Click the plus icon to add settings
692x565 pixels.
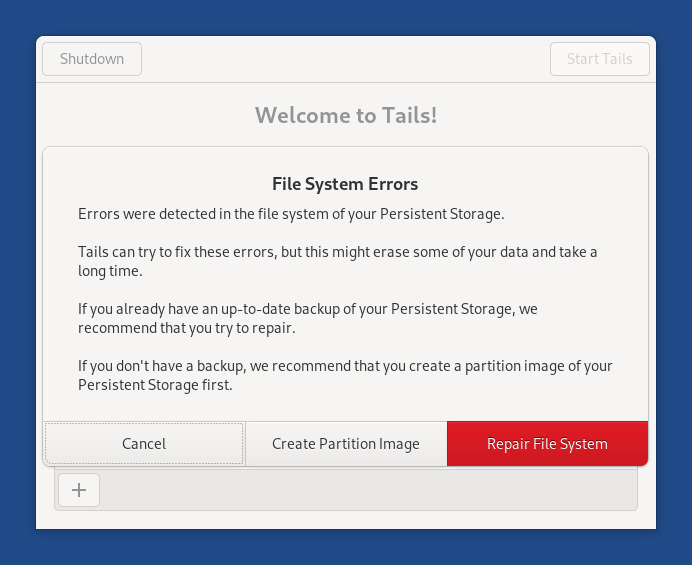coord(79,490)
